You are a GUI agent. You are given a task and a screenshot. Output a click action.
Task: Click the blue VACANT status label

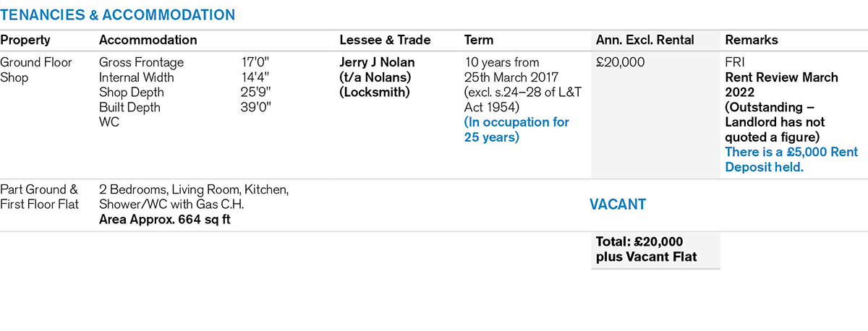(x=618, y=205)
